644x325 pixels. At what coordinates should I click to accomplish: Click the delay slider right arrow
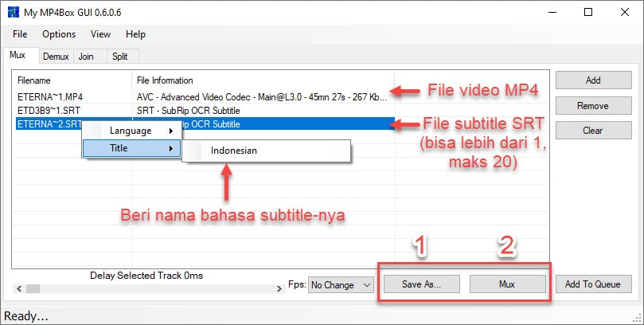(279, 289)
